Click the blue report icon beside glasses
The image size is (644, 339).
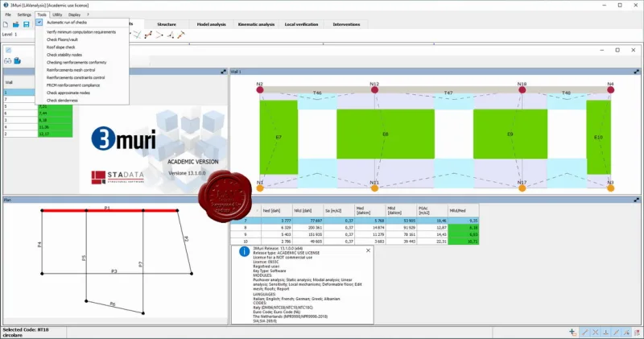[x=17, y=61]
